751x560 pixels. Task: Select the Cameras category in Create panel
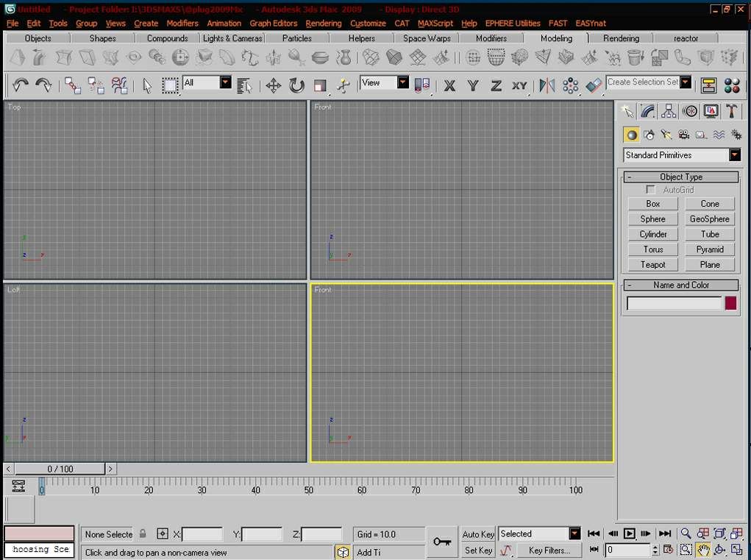coord(684,135)
